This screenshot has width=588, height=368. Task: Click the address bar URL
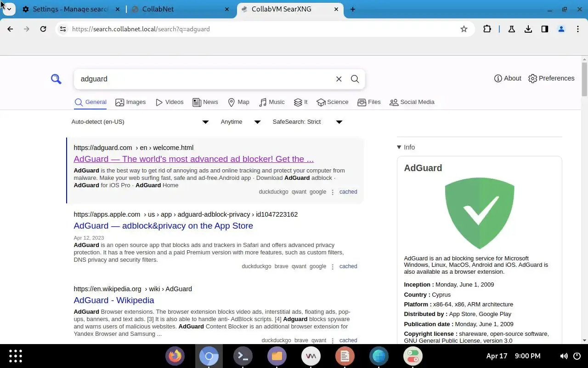pos(141,29)
